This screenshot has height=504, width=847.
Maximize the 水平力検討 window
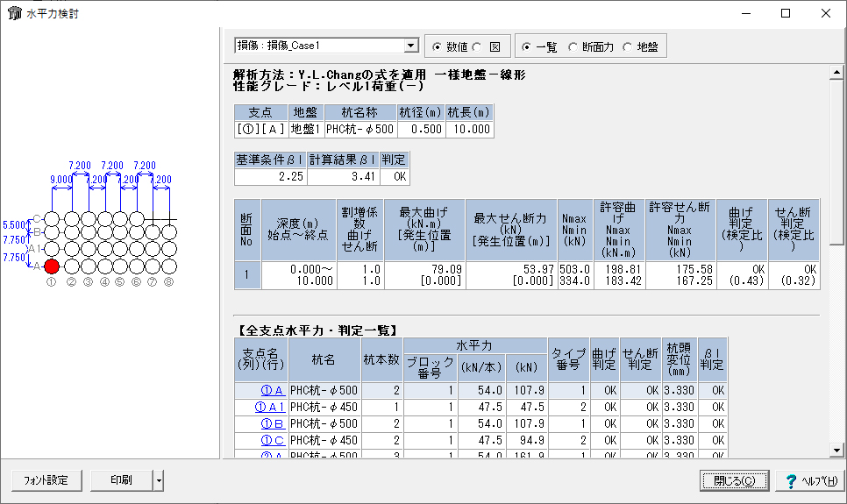point(786,13)
